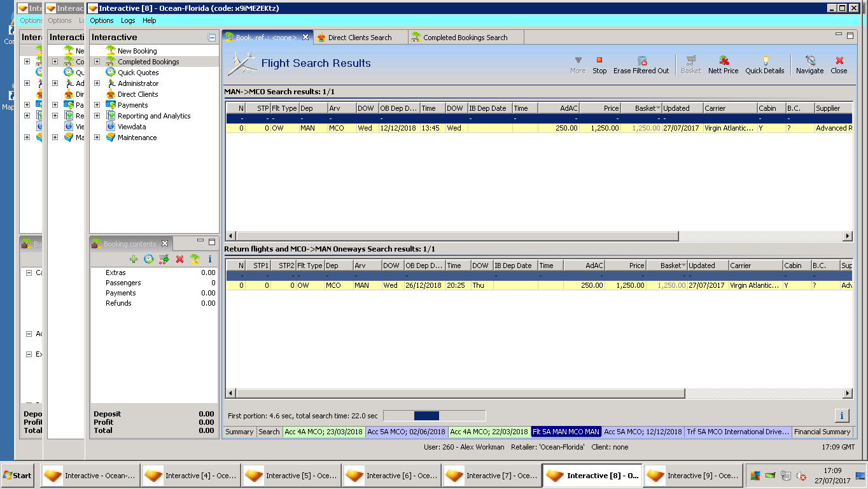
Task: Sort by Basket column in return flights table
Action: pyautogui.click(x=666, y=266)
